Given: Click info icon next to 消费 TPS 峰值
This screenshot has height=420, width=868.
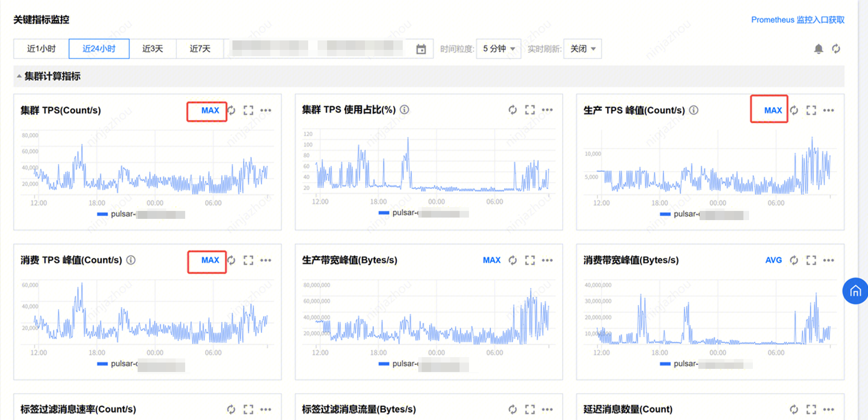Looking at the screenshot, I should click(131, 260).
